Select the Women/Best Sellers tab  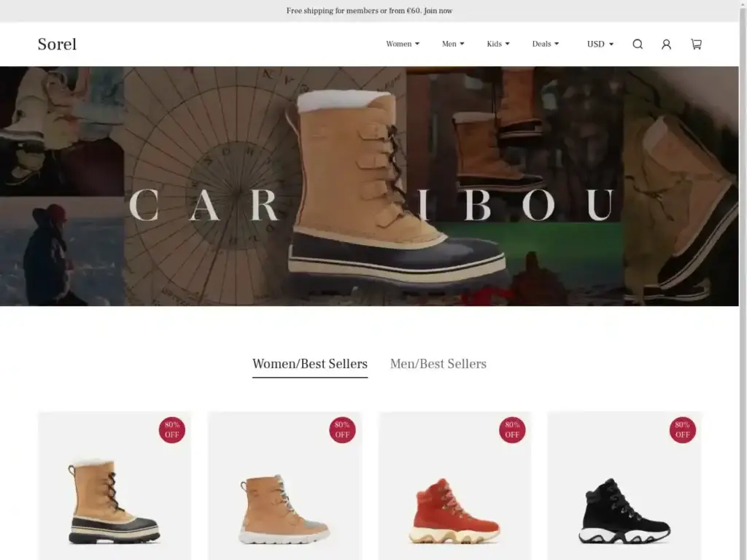click(x=309, y=364)
